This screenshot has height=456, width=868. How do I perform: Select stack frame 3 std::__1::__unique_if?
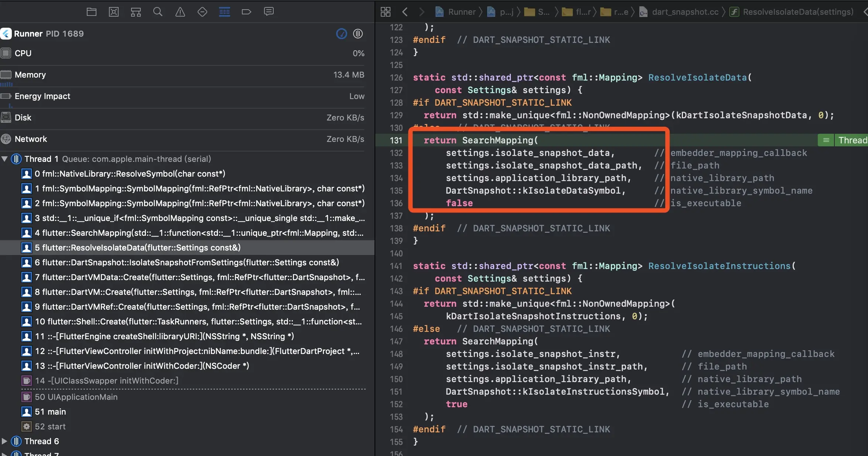pyautogui.click(x=187, y=218)
